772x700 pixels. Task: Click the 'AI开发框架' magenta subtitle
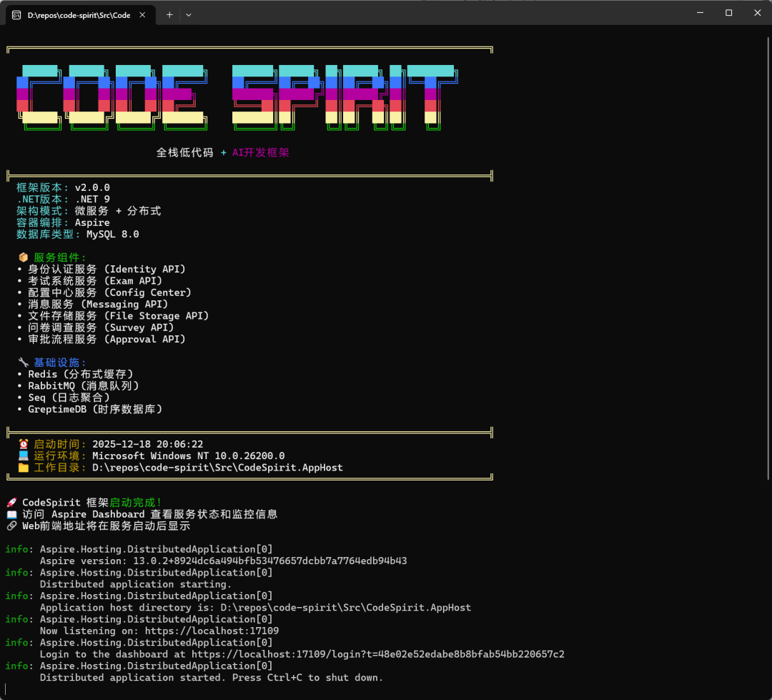260,153
